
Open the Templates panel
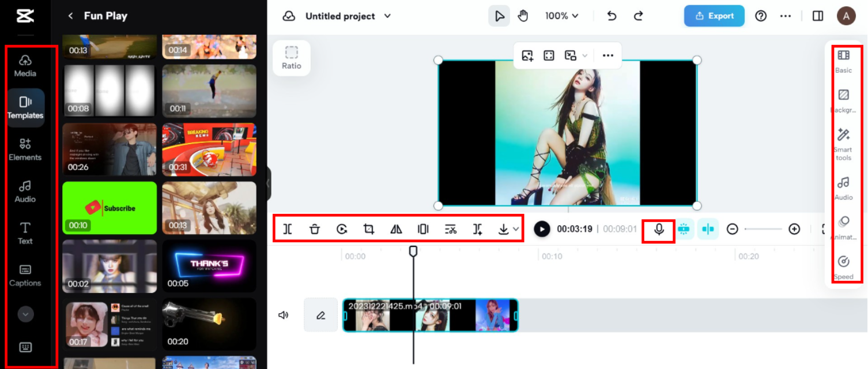click(25, 108)
